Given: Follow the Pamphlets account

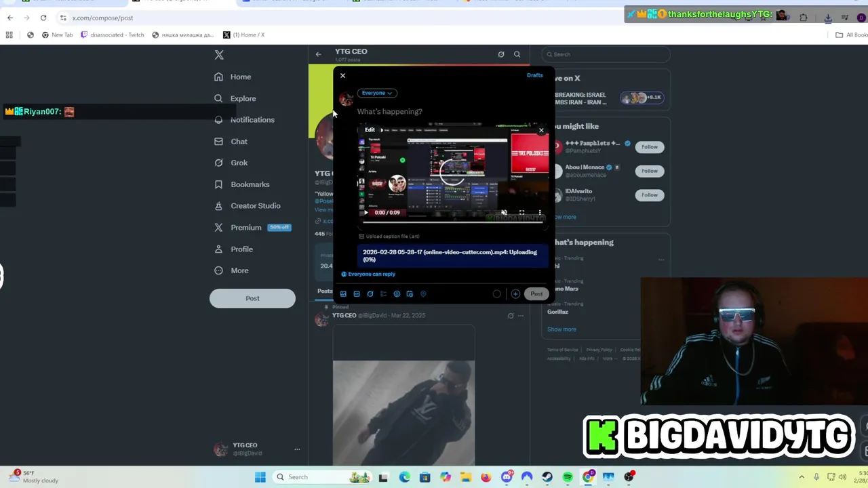Looking at the screenshot, I should 650,147.
